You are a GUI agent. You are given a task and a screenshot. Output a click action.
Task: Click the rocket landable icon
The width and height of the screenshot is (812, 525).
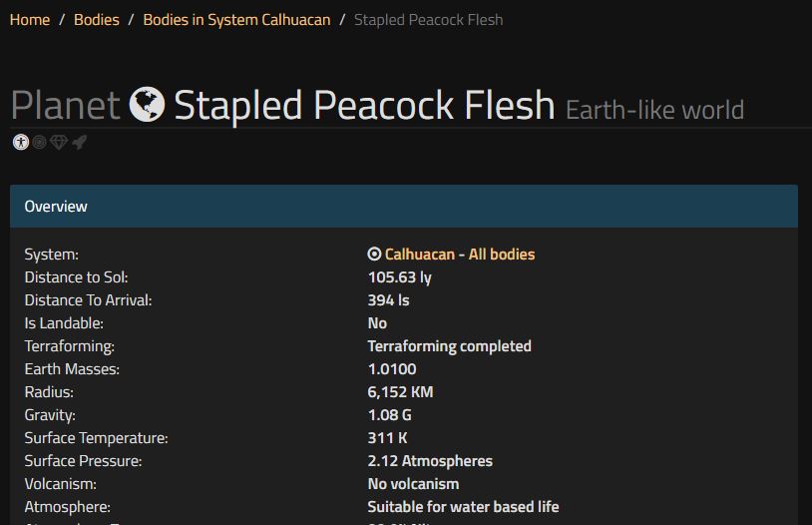79,142
